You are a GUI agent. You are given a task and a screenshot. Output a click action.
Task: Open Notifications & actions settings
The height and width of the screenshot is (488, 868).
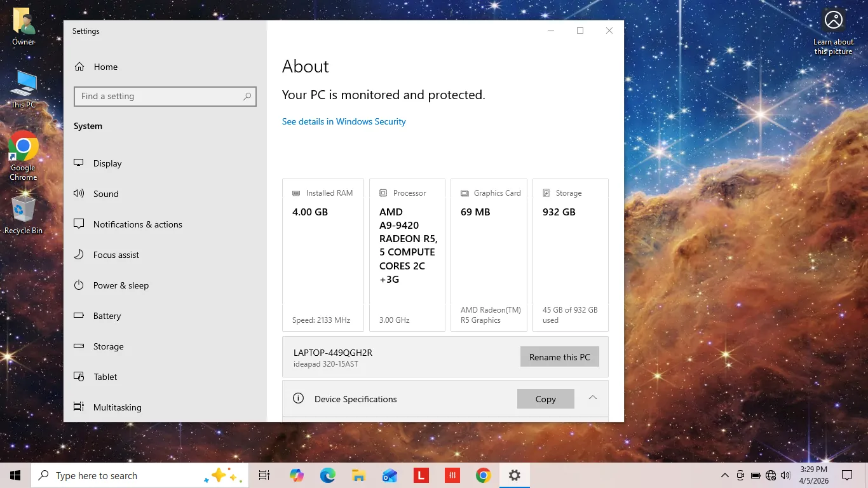(x=137, y=224)
